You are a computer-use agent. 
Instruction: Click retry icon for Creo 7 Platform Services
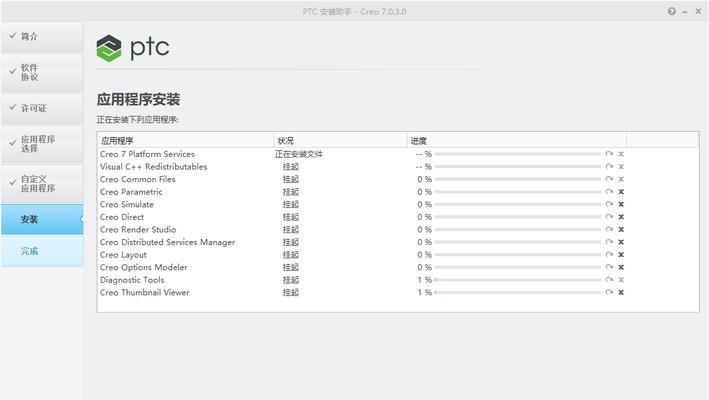pyautogui.click(x=609, y=154)
